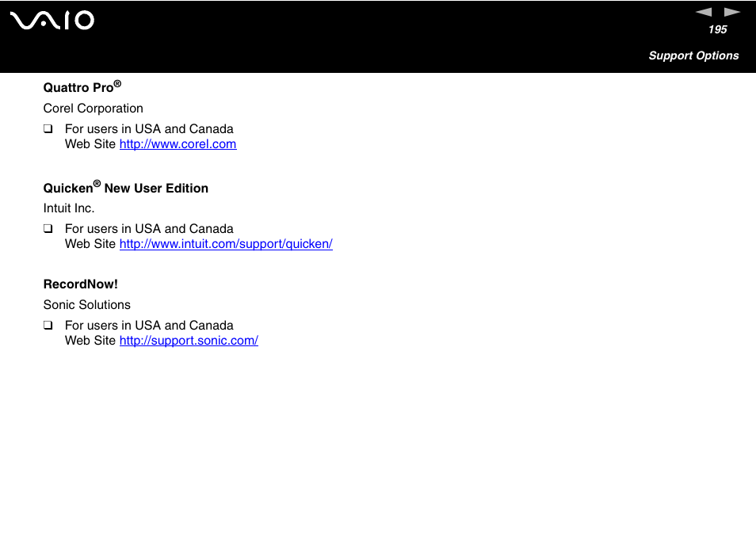Click 'For users in USA and Canada' under Intuit

pyautogui.click(x=149, y=229)
